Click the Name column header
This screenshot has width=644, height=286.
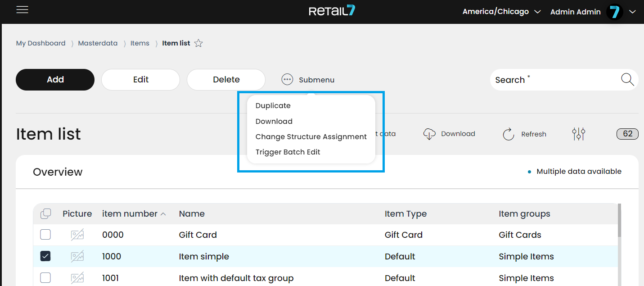192,214
